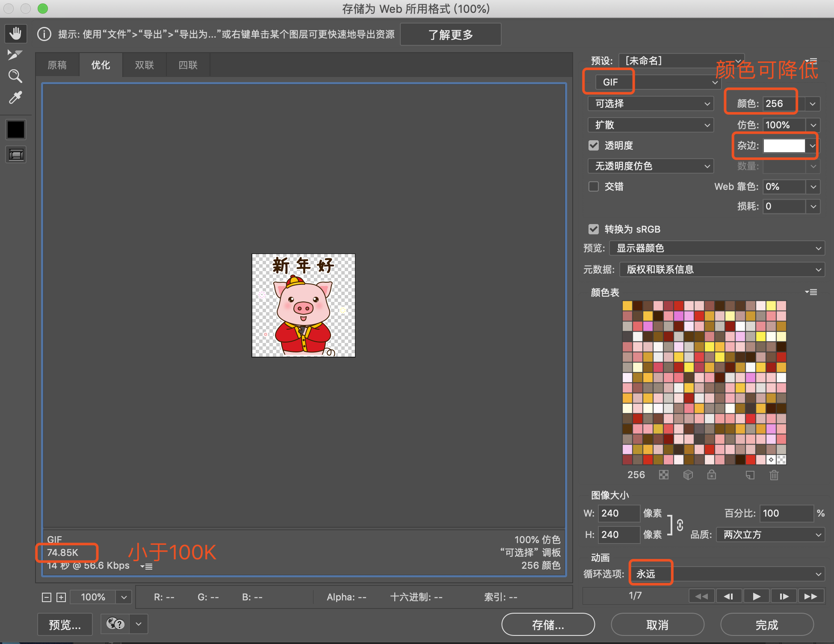
Task: Toggle slices visibility icon
Action: [16, 154]
